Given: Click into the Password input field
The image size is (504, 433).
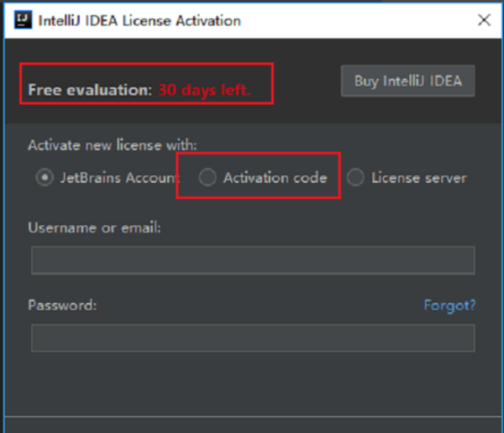Looking at the screenshot, I should pyautogui.click(x=252, y=337).
